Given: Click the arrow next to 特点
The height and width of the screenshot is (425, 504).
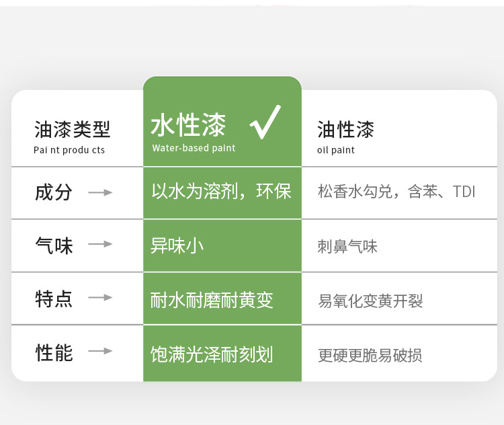Looking at the screenshot, I should tap(100, 297).
